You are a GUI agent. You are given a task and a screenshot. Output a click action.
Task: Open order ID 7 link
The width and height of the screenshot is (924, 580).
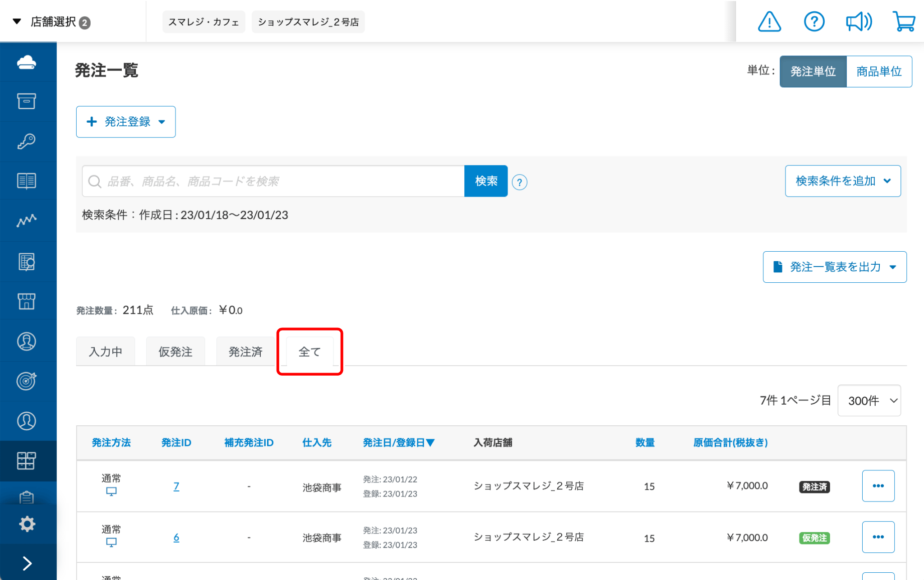(x=176, y=486)
